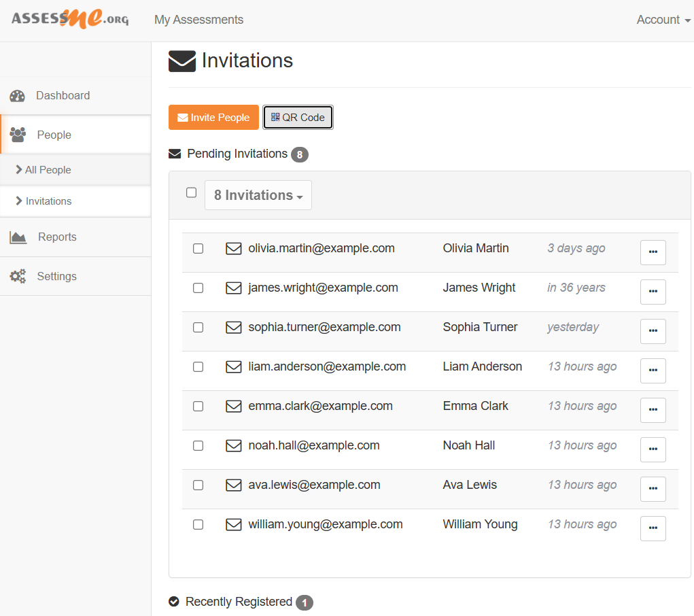This screenshot has height=616, width=694.
Task: Open the QR Code dialog
Action: [x=298, y=117]
